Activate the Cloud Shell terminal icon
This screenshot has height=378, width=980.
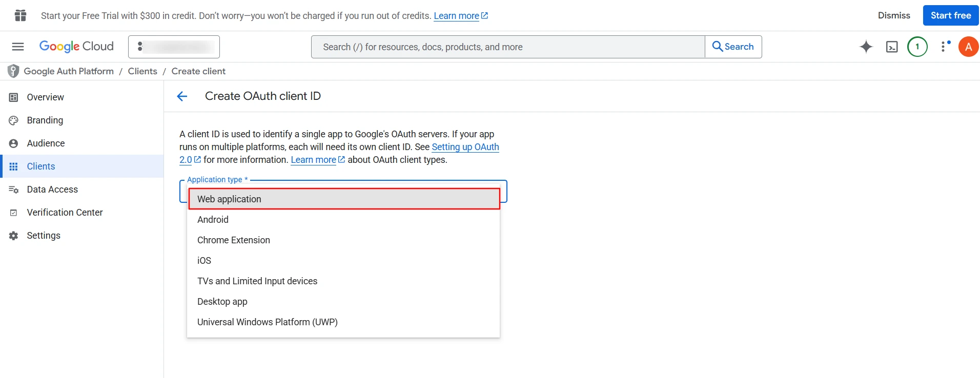coord(892,47)
